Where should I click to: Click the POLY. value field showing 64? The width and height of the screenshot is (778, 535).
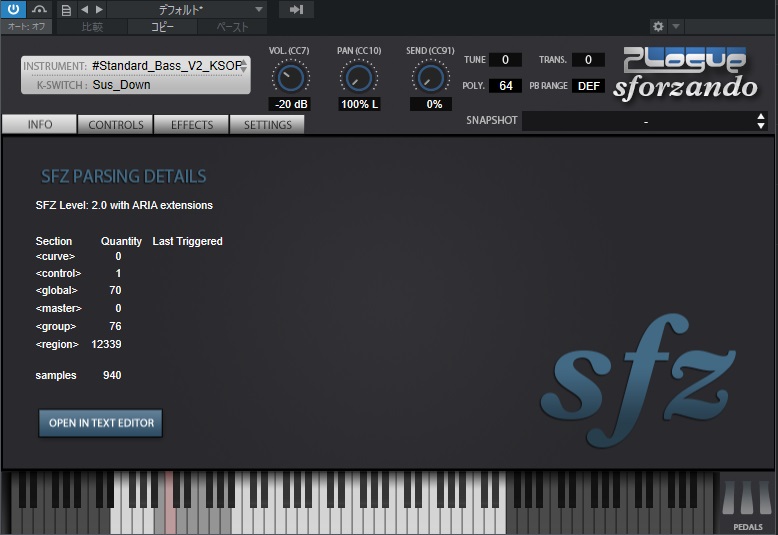click(505, 86)
